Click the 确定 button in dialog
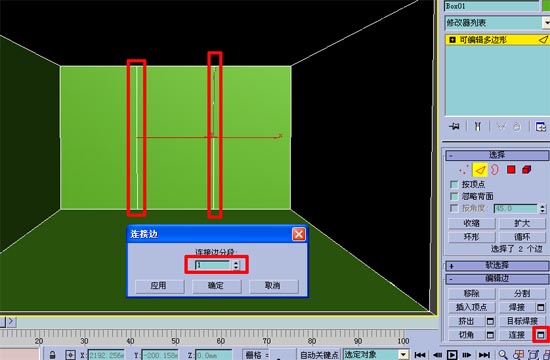The image size is (550, 360). pos(216,286)
